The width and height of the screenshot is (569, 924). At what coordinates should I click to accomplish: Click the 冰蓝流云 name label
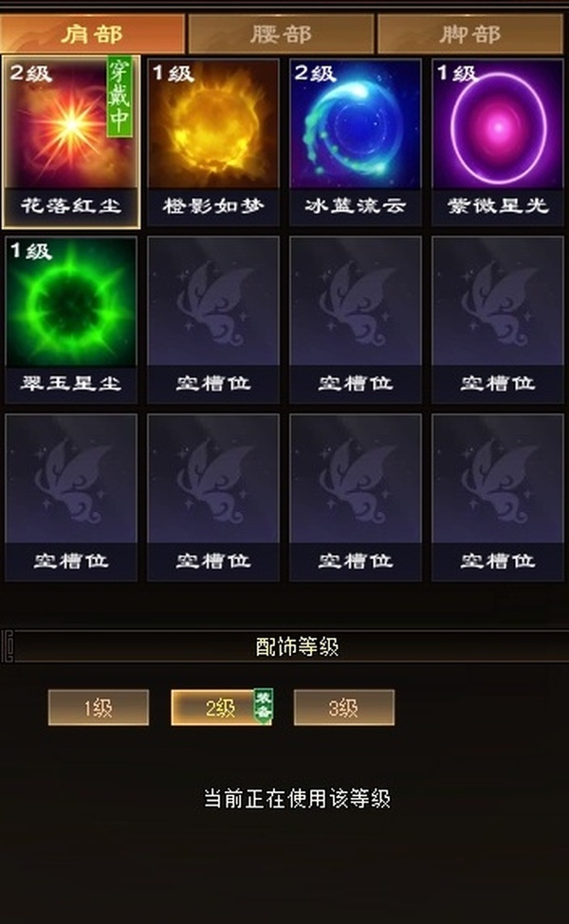356,207
